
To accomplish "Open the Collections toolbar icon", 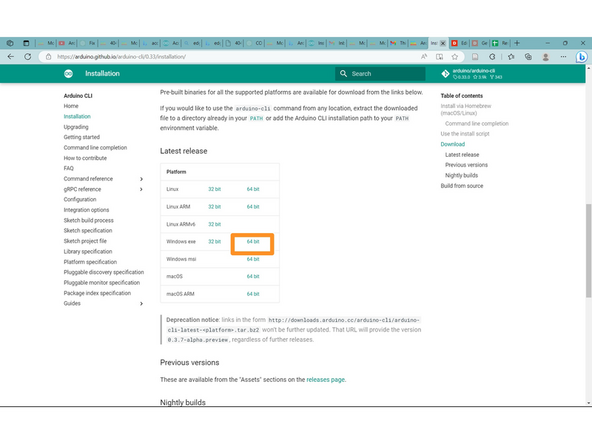I will (528, 57).
